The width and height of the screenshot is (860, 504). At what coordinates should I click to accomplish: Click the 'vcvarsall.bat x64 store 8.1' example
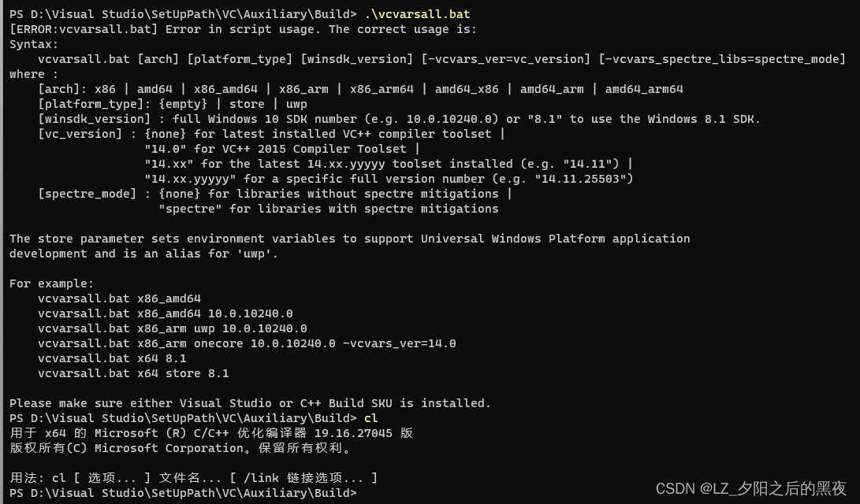[x=133, y=373]
